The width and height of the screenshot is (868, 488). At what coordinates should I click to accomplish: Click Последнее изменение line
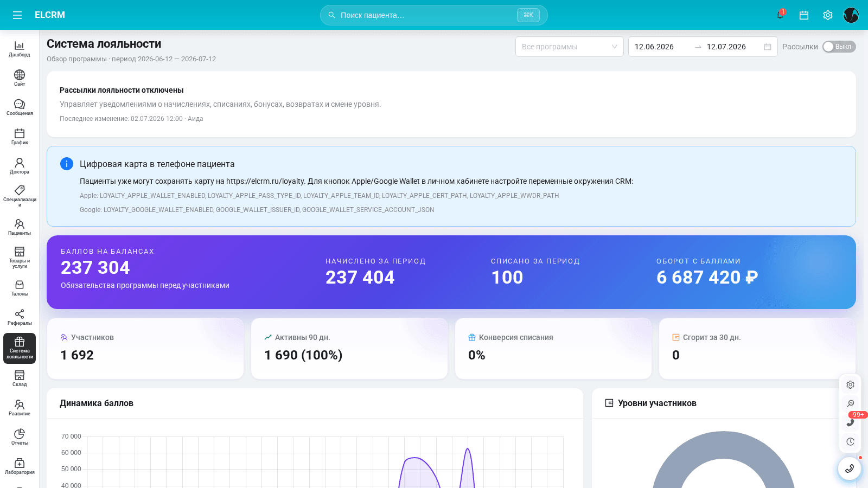coord(131,119)
